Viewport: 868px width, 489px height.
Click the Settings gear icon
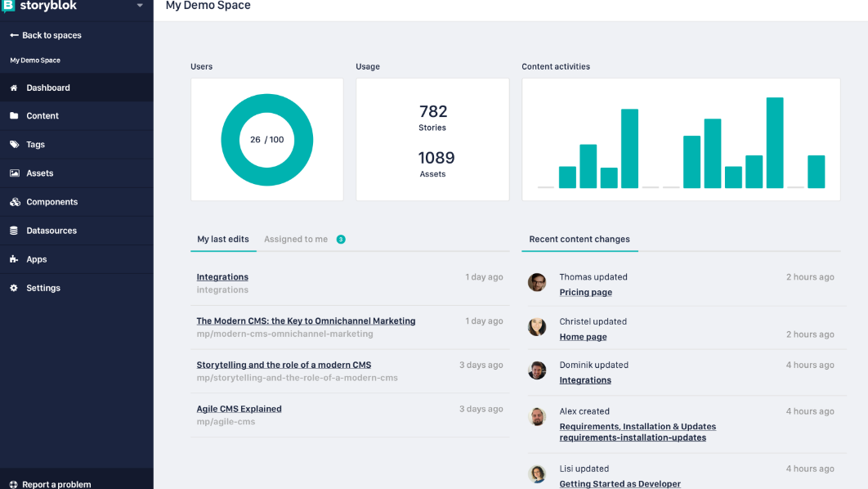(x=14, y=288)
